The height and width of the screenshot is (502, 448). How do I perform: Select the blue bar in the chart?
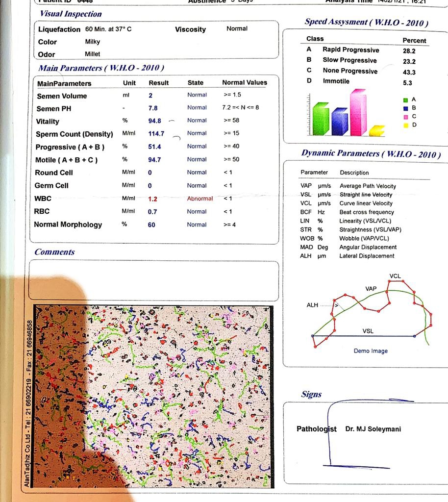tap(340, 122)
